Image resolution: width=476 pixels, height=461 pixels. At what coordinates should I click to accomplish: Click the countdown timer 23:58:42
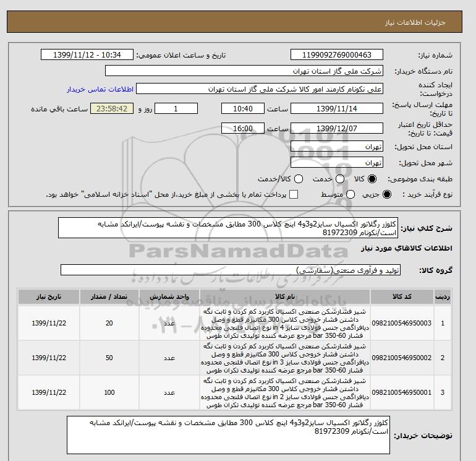(x=112, y=108)
